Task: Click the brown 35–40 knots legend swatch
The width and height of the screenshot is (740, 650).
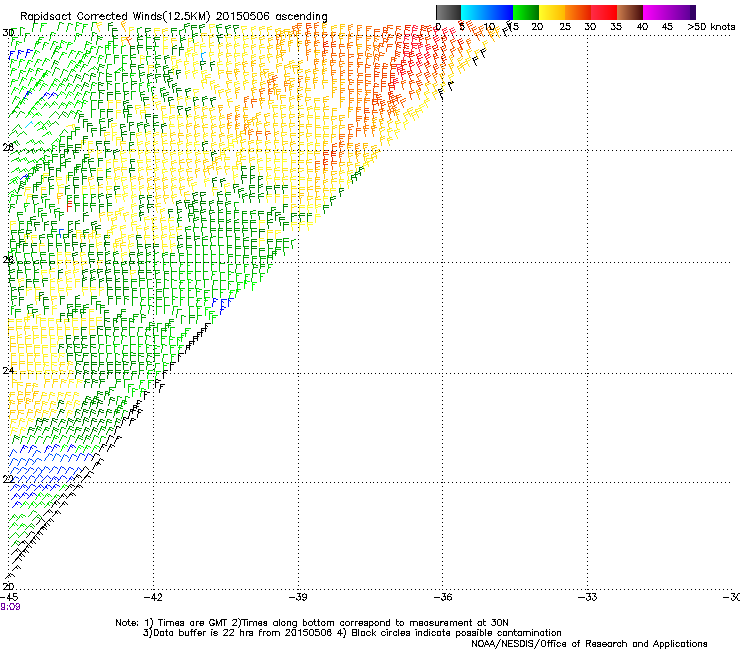Action: coord(630,12)
